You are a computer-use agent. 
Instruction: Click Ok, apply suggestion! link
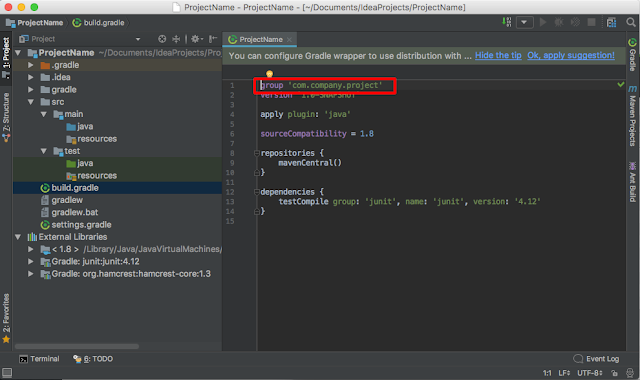571,56
